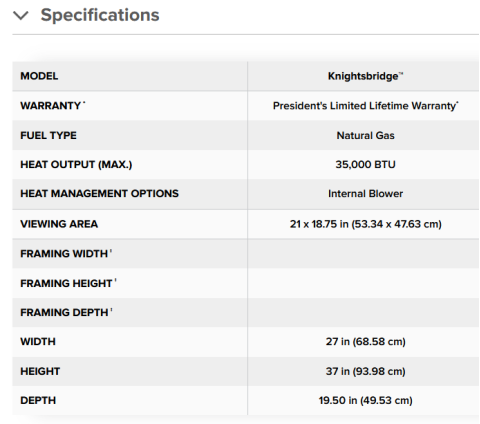The width and height of the screenshot is (480, 424).
Task: Click the 27 in (68.58 cm) value
Action: click(366, 342)
